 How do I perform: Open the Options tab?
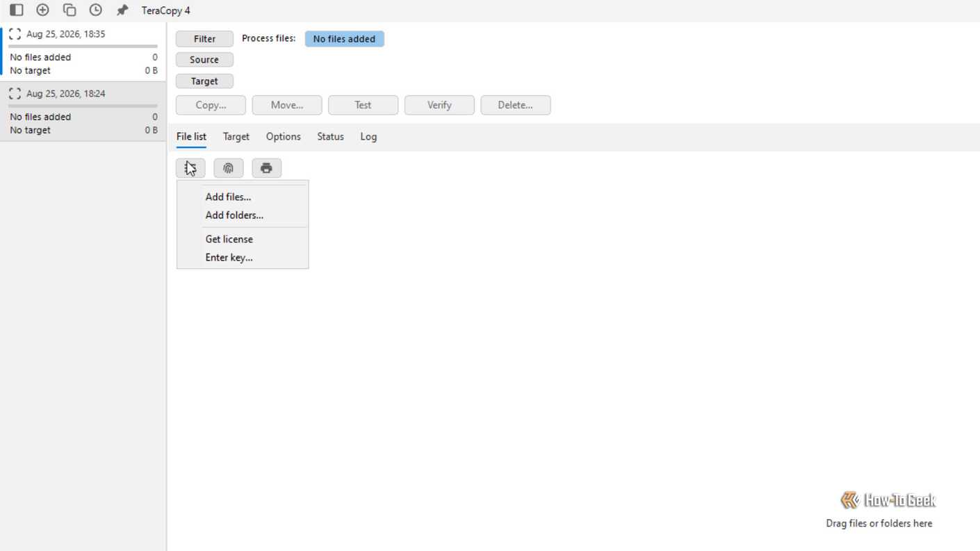[x=283, y=137]
